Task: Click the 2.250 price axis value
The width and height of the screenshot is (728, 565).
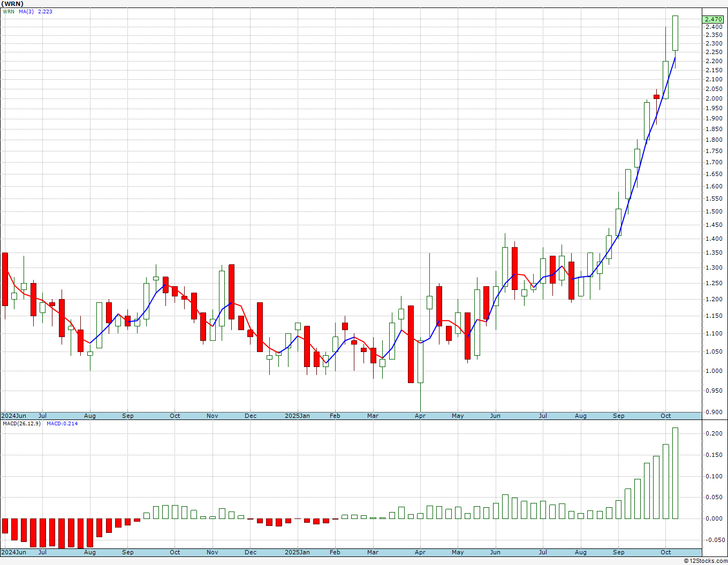Action: 714,52
